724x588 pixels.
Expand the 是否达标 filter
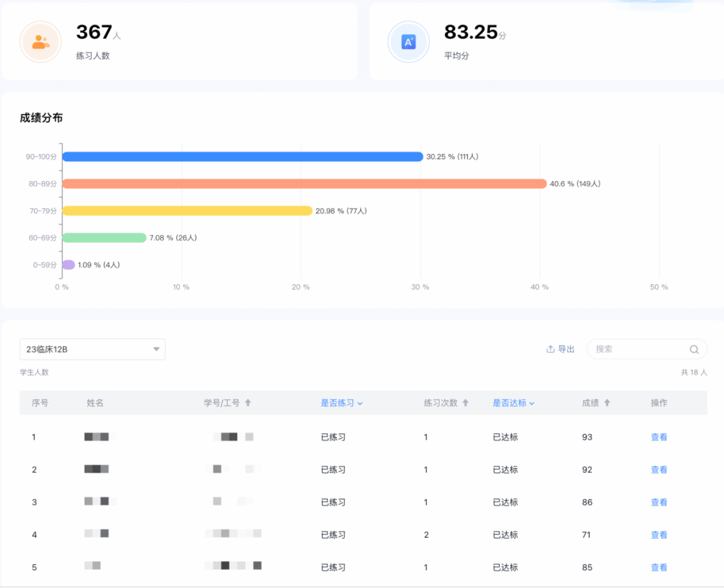point(514,403)
